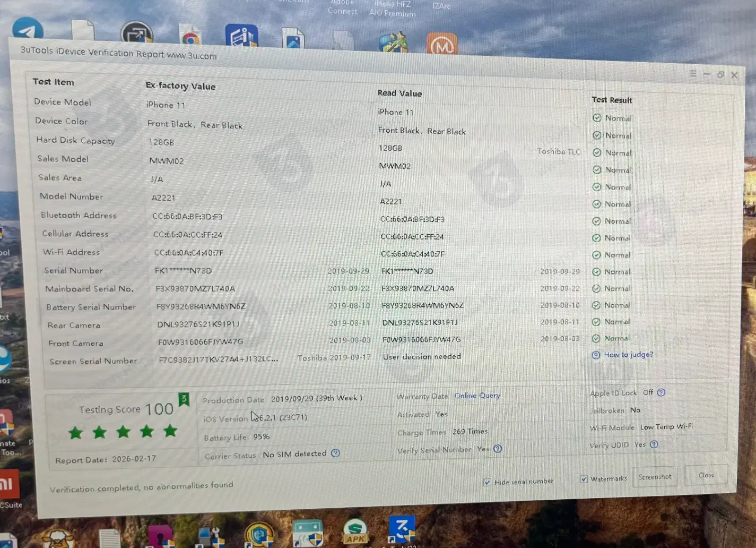
Task: Click the Test Item column header
Action: (53, 82)
